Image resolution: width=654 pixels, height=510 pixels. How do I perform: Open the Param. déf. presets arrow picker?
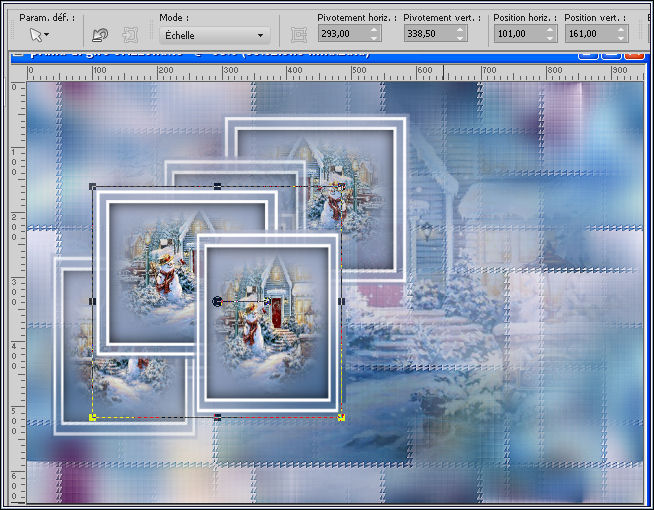click(39, 35)
